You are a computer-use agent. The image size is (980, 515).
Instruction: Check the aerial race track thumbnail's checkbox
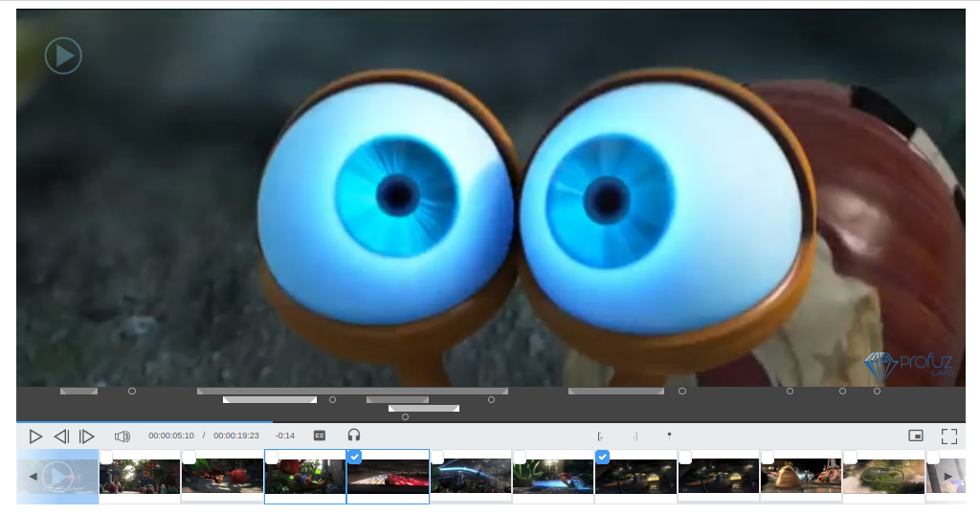851,458
